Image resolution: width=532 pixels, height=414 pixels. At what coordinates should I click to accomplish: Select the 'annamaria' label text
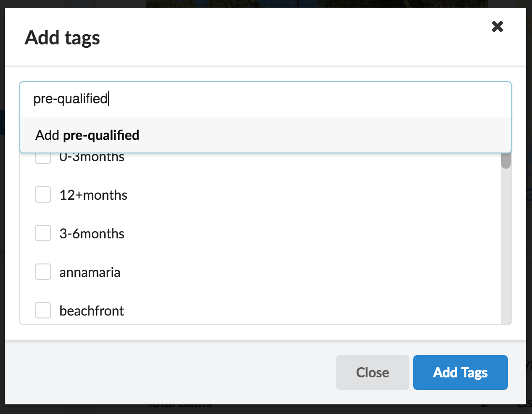[90, 272]
